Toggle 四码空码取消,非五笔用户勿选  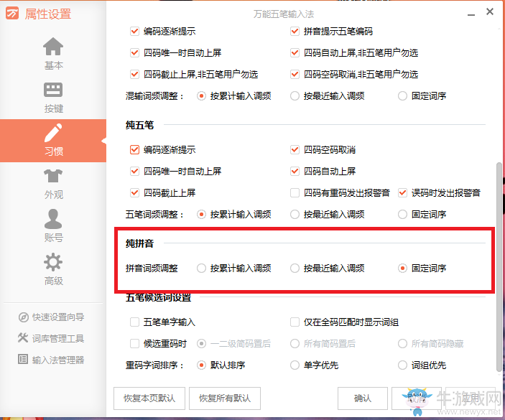[x=295, y=75]
